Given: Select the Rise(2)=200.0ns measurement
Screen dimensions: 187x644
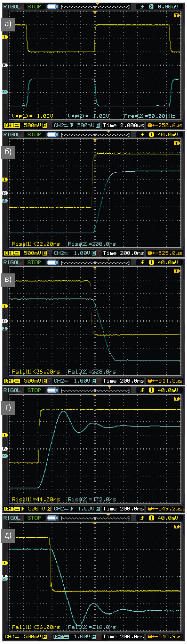Looking at the screenshot, I should (x=92, y=244).
